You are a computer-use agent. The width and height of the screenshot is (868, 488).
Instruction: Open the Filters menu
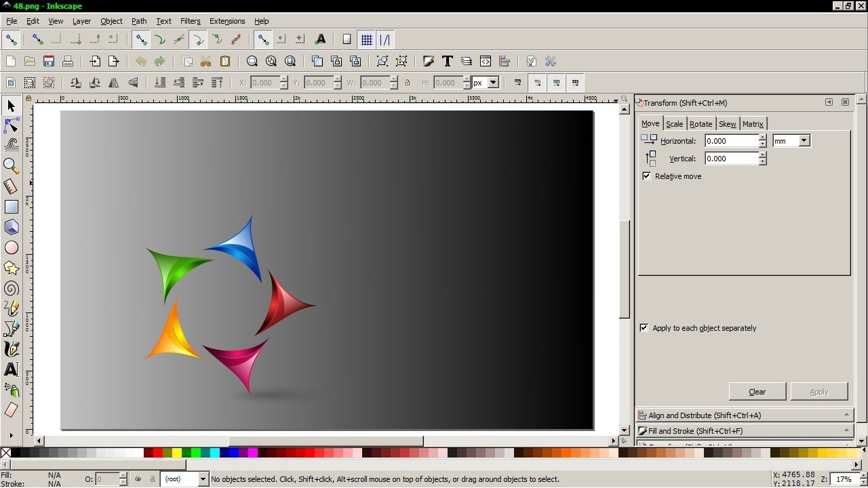(190, 21)
